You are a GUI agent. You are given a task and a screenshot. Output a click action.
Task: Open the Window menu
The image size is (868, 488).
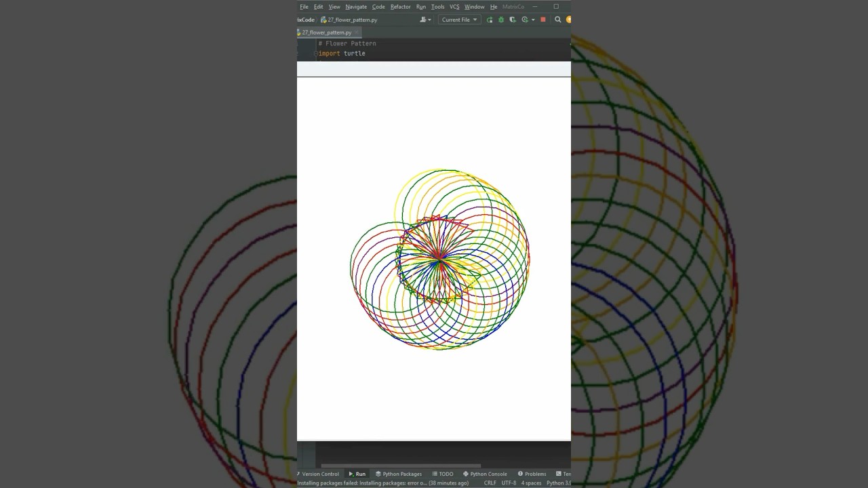pyautogui.click(x=474, y=7)
